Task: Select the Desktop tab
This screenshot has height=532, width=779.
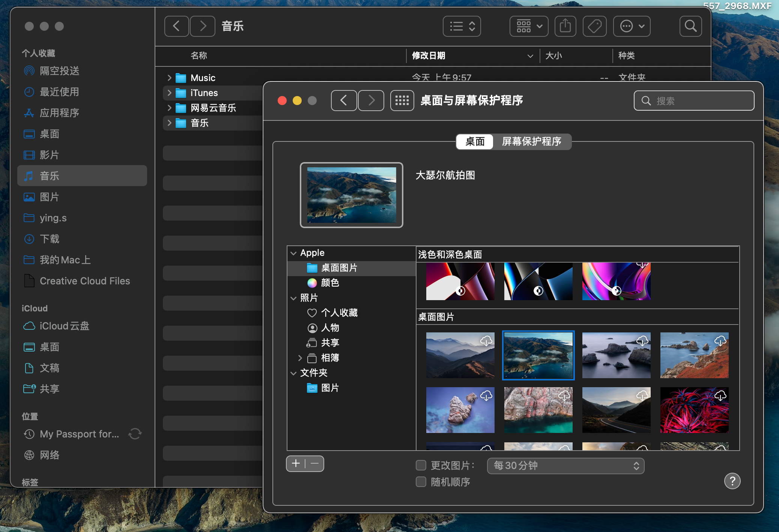Action: coord(475,141)
